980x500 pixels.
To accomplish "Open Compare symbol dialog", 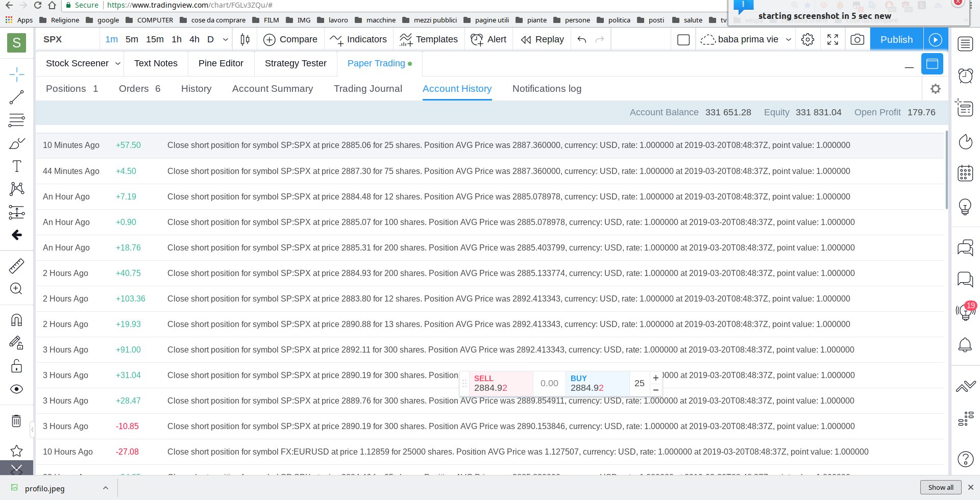I will coord(290,39).
